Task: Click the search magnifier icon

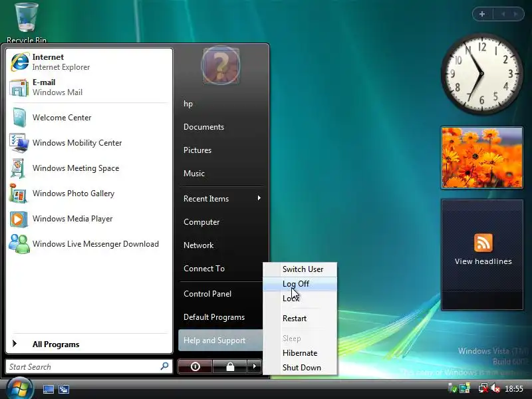Action: point(164,366)
